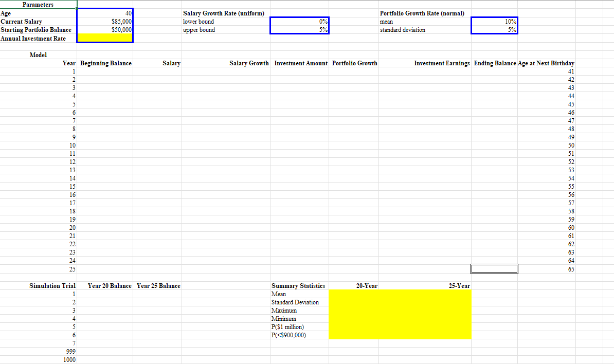Select Year 10 cell in the Model
This screenshot has height=364, width=614.
pyautogui.click(x=39, y=145)
